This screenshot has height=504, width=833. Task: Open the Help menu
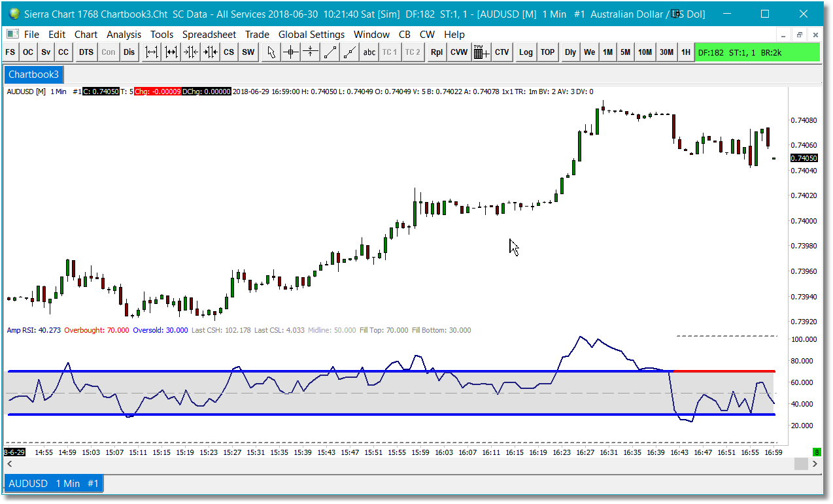454,34
